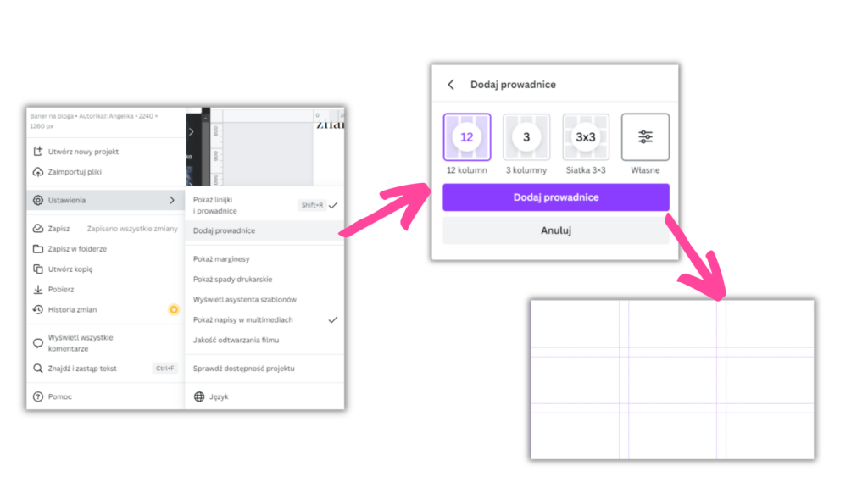This screenshot has height=488, width=868.
Task: Go back using the Dodaj prowadnice arrow
Action: click(x=451, y=85)
